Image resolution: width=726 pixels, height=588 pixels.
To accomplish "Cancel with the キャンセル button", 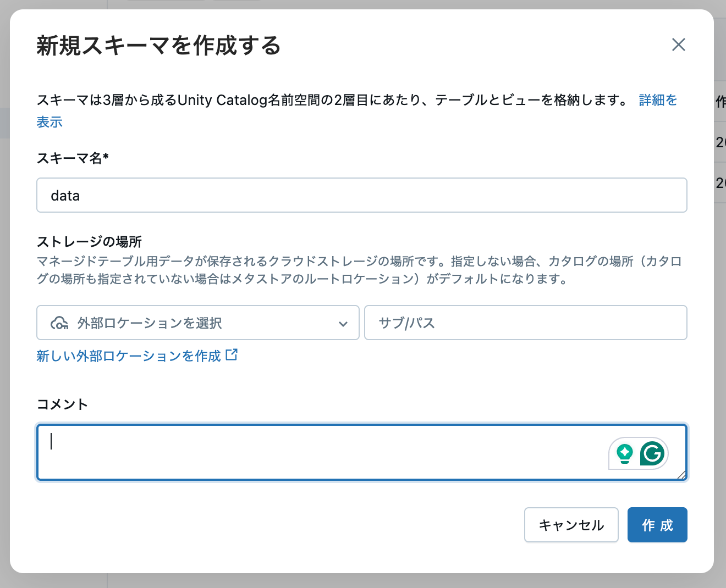I will point(571,525).
